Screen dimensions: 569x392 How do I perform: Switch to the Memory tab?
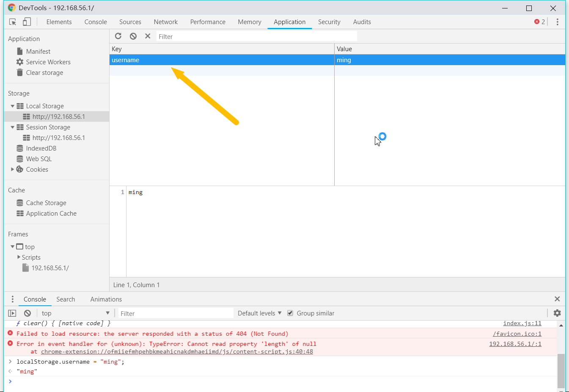tap(250, 22)
